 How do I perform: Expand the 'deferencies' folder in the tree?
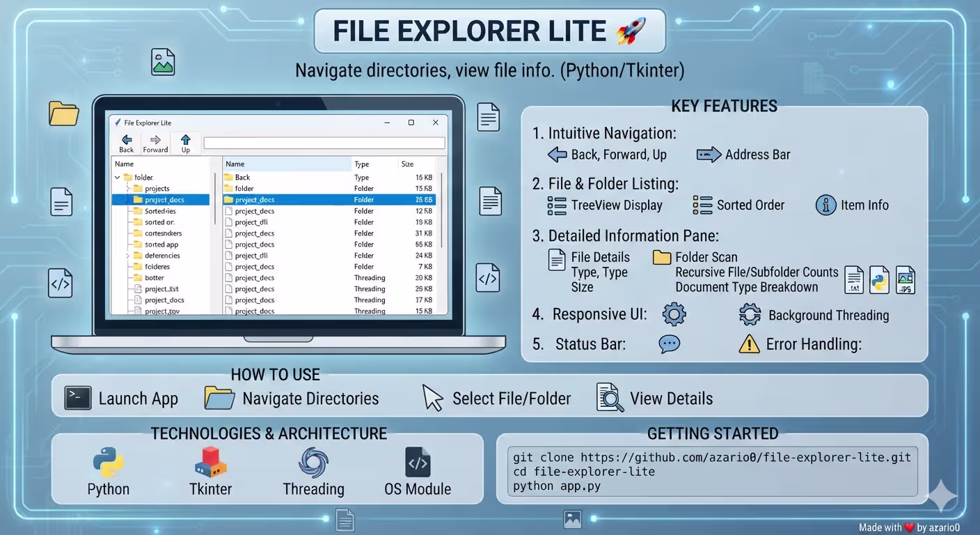[128, 256]
